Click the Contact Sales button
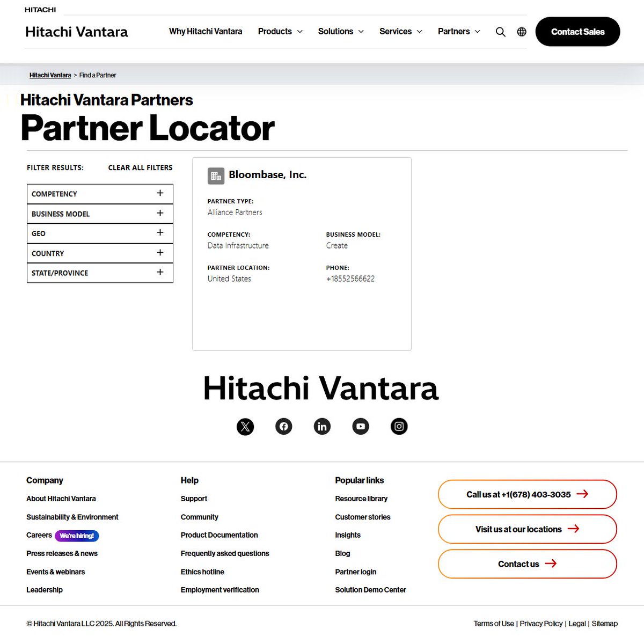The image size is (644, 644). (578, 32)
